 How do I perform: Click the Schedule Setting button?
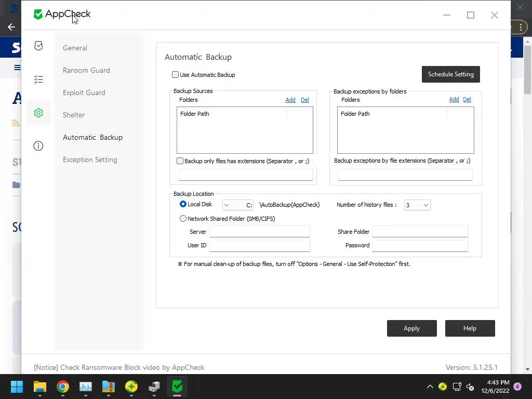(450, 74)
